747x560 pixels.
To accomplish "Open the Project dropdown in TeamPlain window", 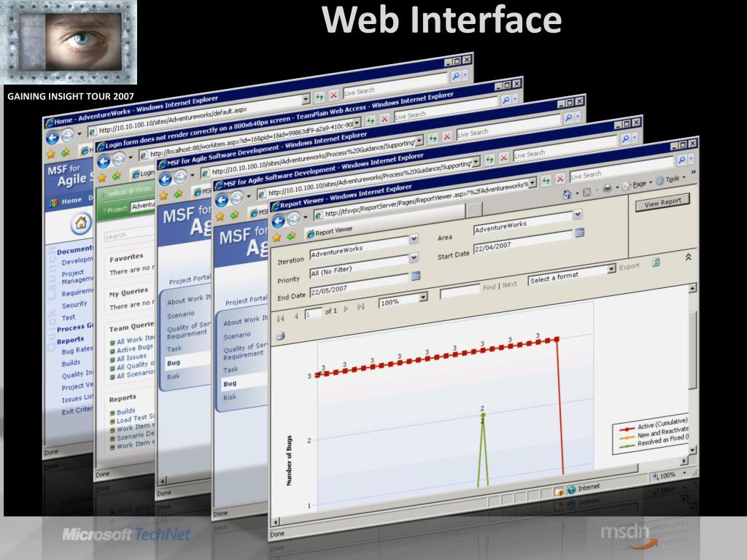I will (143, 206).
